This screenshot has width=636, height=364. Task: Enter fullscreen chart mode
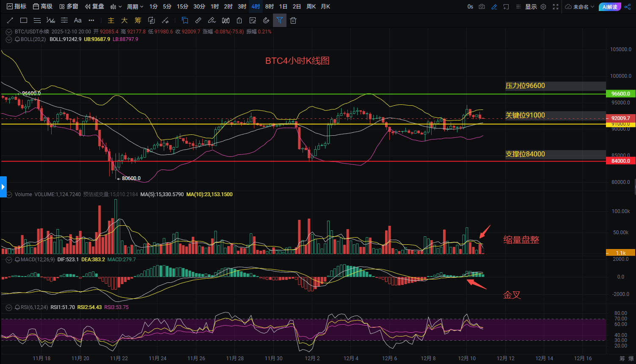556,6
